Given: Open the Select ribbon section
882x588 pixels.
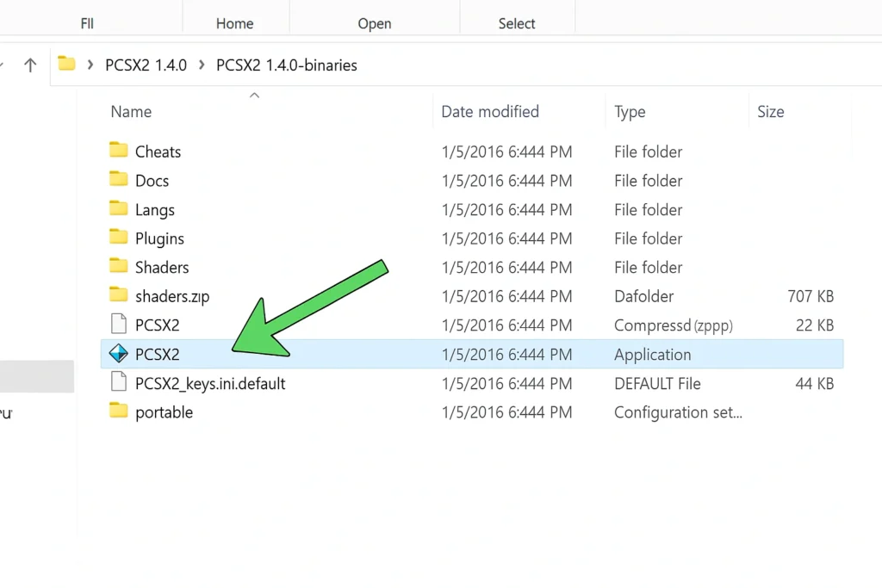Looking at the screenshot, I should click(517, 23).
